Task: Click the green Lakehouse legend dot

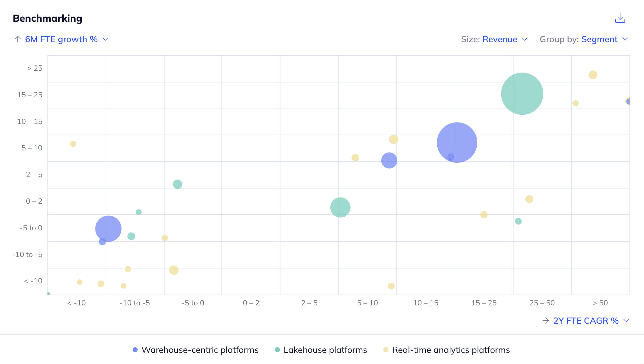Action: [x=277, y=350]
